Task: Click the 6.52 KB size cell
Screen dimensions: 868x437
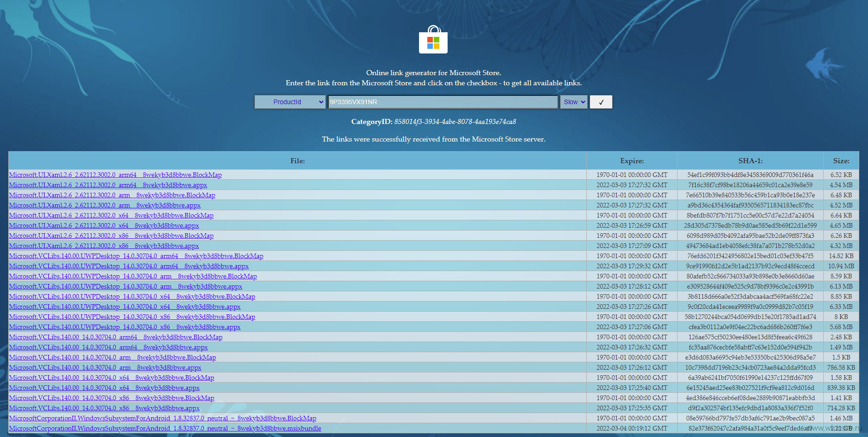Action: point(841,175)
